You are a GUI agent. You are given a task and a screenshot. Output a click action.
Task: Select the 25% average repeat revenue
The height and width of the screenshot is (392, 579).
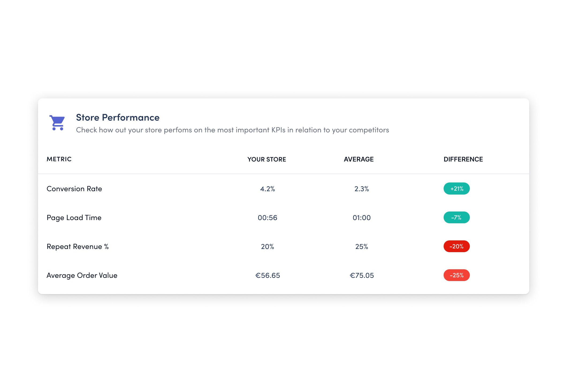(362, 247)
